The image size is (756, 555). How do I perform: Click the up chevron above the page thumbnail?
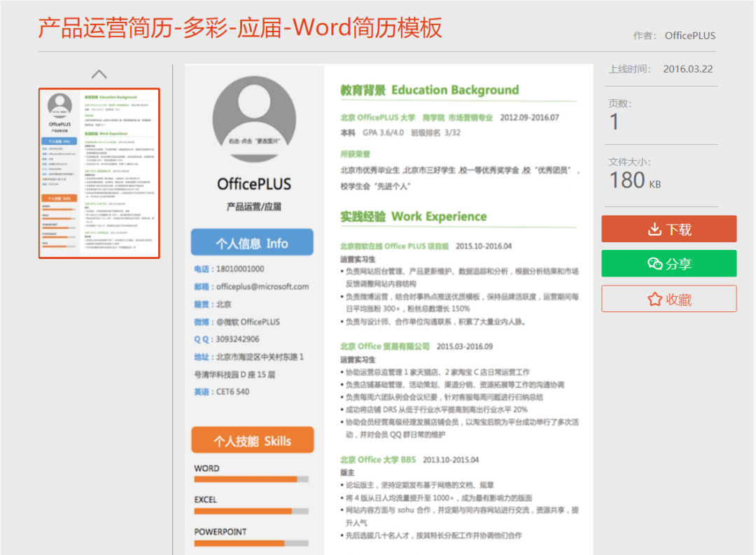click(99, 74)
